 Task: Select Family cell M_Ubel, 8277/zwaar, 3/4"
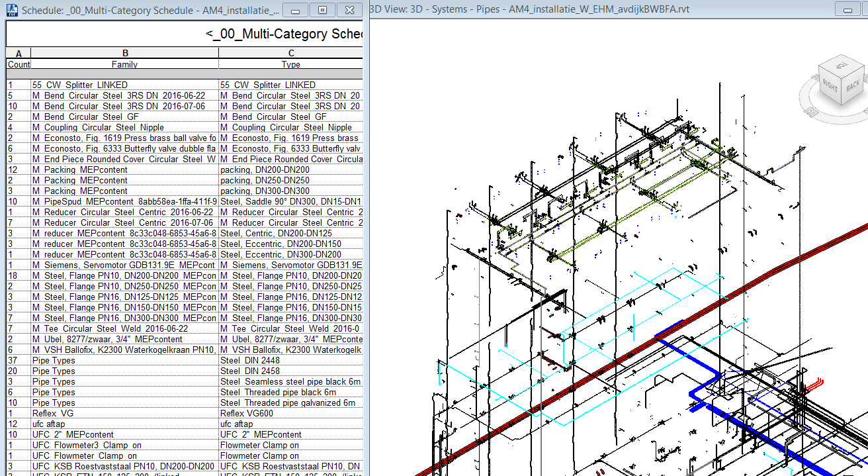tap(124, 339)
